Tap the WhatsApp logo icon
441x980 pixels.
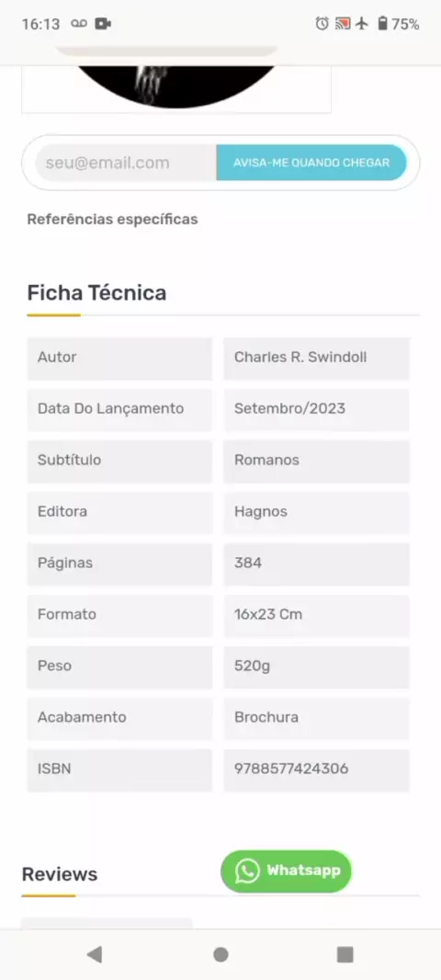pos(247,871)
